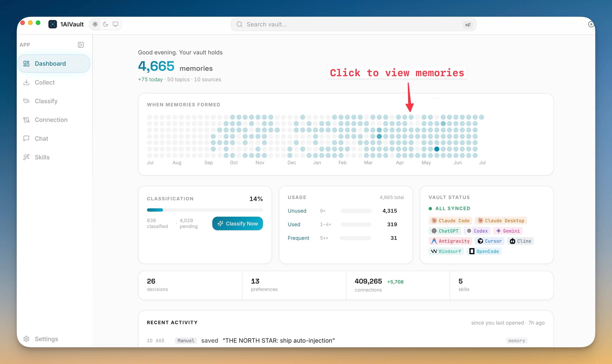The image size is (612, 364).
Task: Switch to dark theme moon icon
Action: point(106,24)
